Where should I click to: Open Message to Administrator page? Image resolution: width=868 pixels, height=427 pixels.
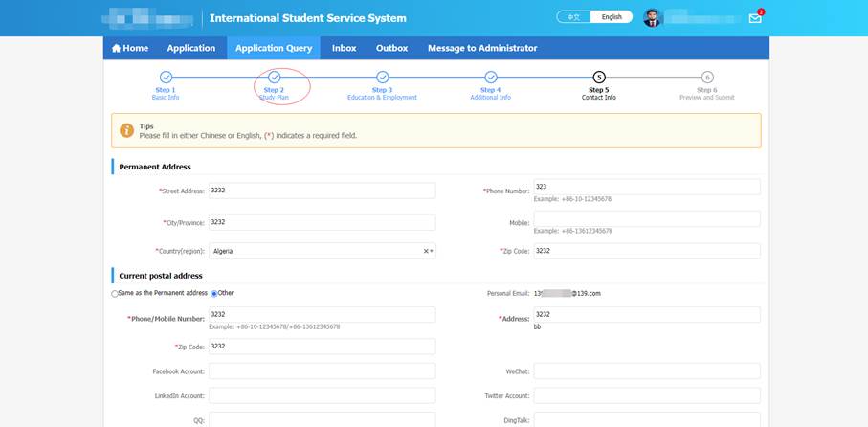click(482, 48)
